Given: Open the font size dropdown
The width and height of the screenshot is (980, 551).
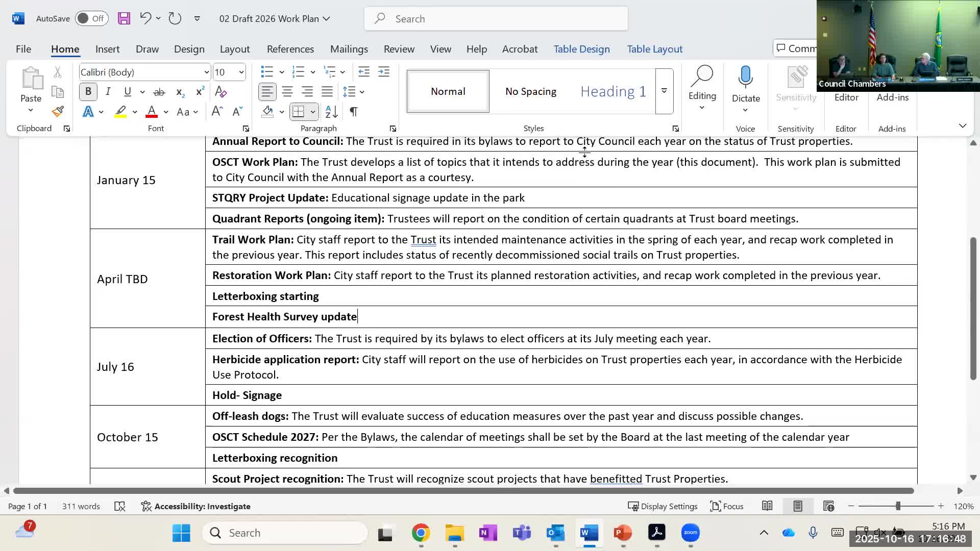Looking at the screenshot, I should click(x=241, y=72).
